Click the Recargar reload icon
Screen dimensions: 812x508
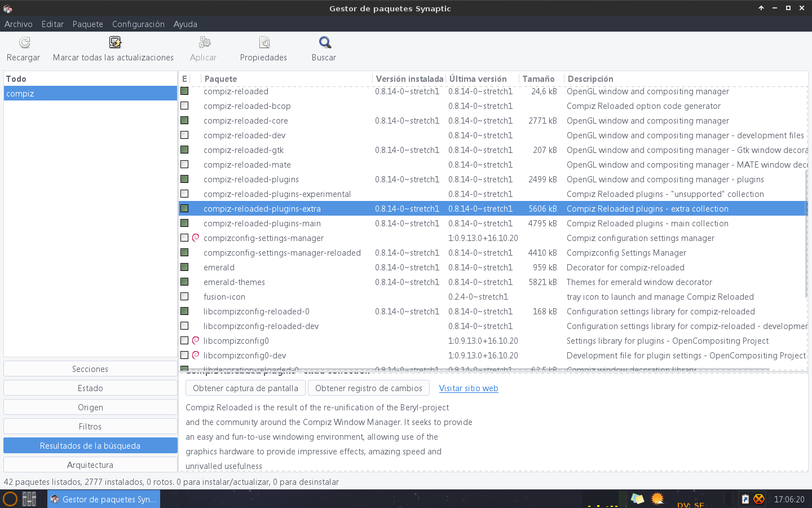coord(24,42)
